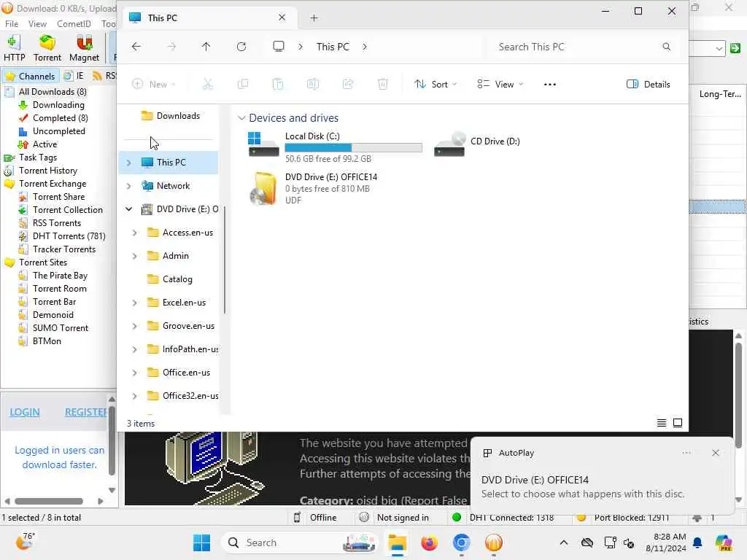
Task: Open weather widget on taskbar
Action: coord(25,542)
